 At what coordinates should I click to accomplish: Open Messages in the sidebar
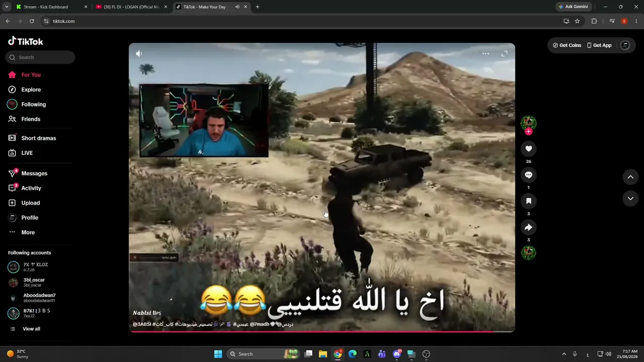pos(34,173)
